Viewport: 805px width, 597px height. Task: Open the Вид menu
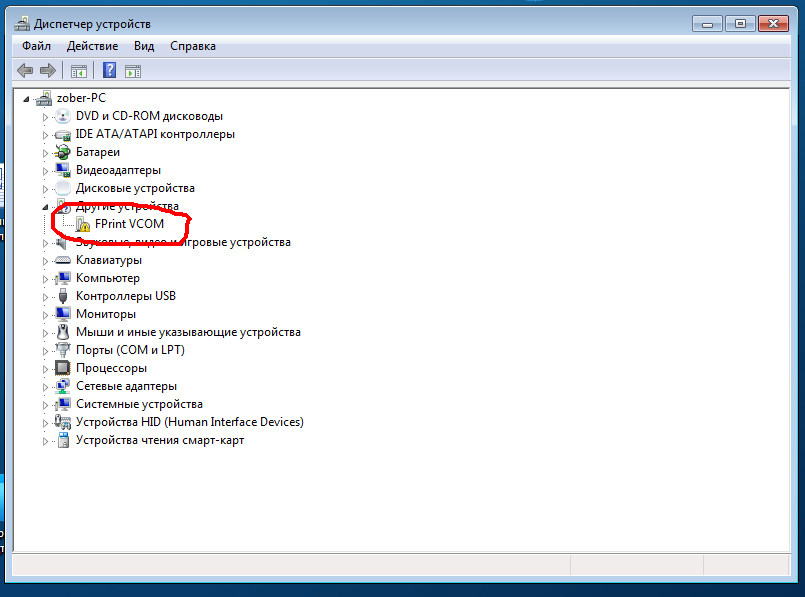point(144,46)
